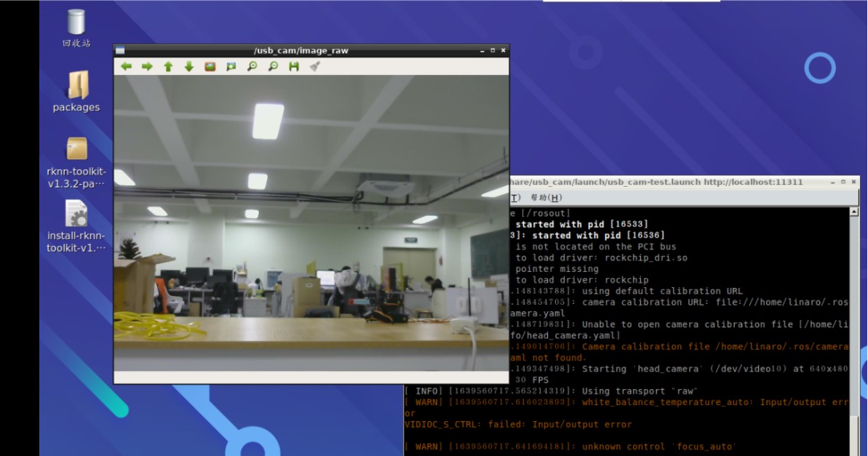The height and width of the screenshot is (456, 868).
Task: Click the line 'to load driver: rockchip_dri.so'
Action: point(601,258)
